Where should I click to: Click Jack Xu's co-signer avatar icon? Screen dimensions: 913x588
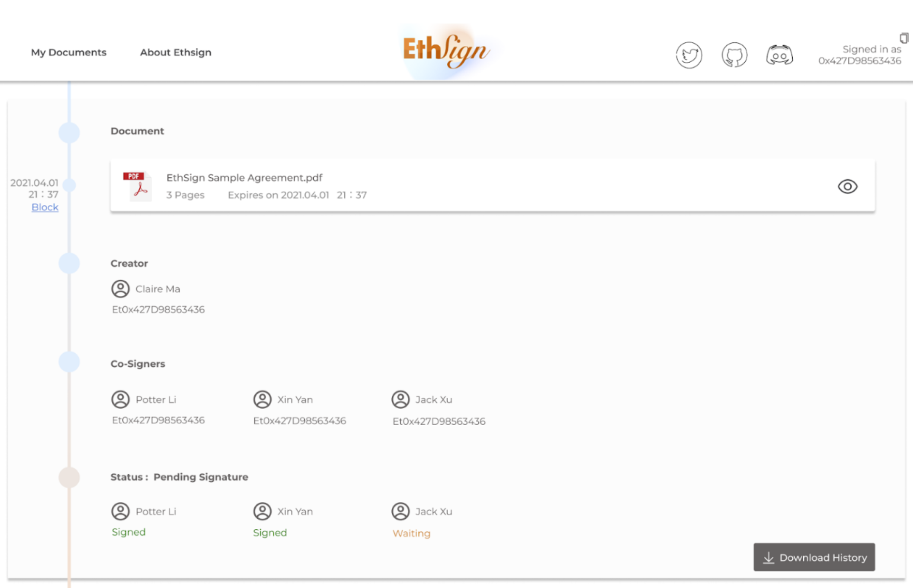pos(400,399)
